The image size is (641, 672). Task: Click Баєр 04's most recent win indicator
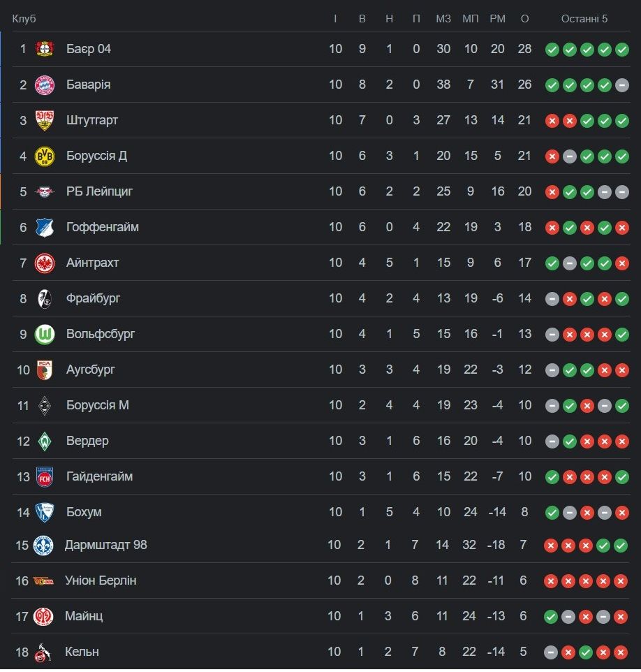pyautogui.click(x=621, y=49)
